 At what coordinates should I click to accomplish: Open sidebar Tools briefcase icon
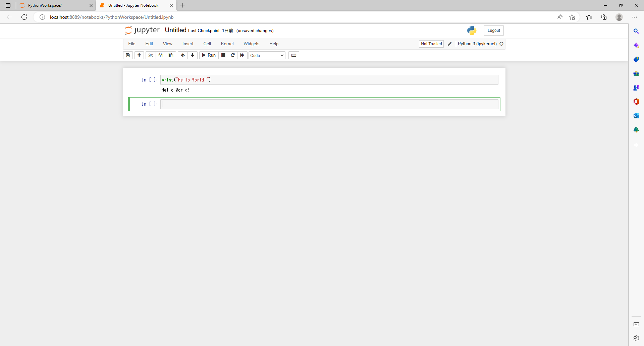coord(636,73)
